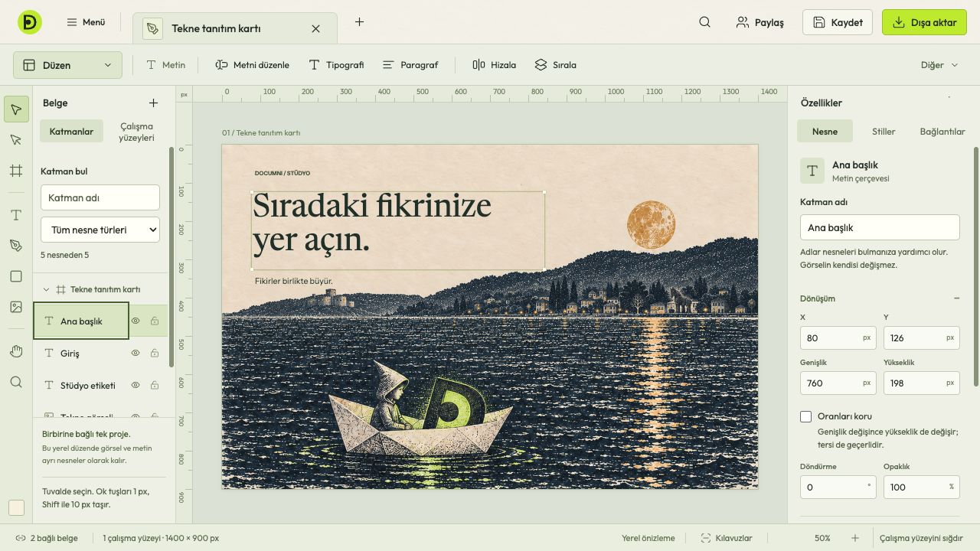This screenshot has height=551, width=980.
Task: Open the Sırala arrange tool
Action: coord(556,65)
